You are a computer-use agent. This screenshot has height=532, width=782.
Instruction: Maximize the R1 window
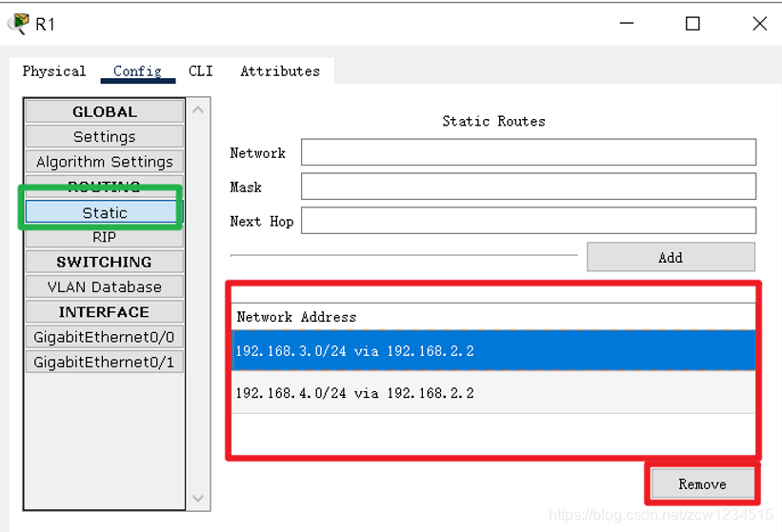point(692,24)
